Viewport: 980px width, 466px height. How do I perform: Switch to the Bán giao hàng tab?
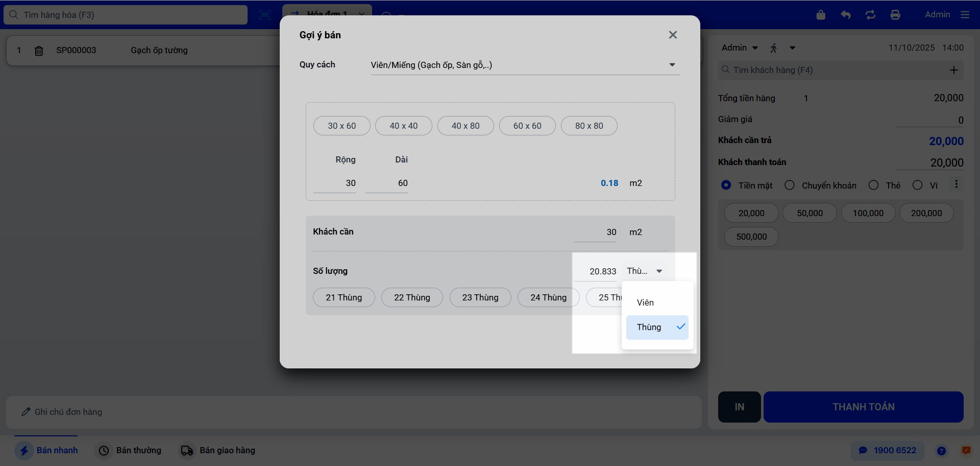click(218, 450)
